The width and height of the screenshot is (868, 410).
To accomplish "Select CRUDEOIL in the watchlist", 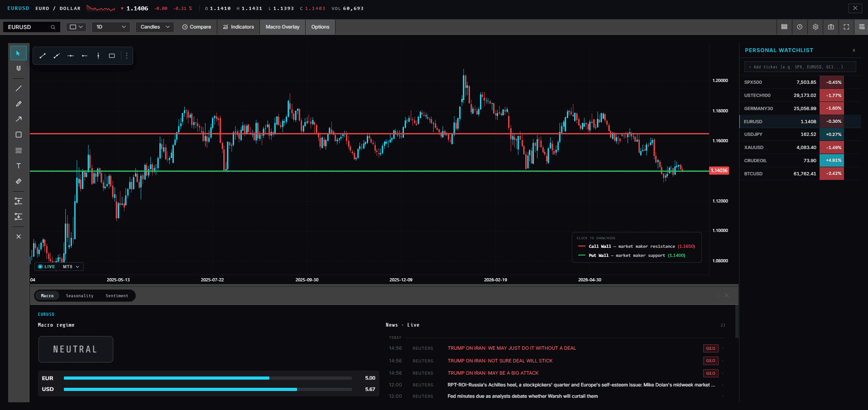I will pyautogui.click(x=800, y=161).
